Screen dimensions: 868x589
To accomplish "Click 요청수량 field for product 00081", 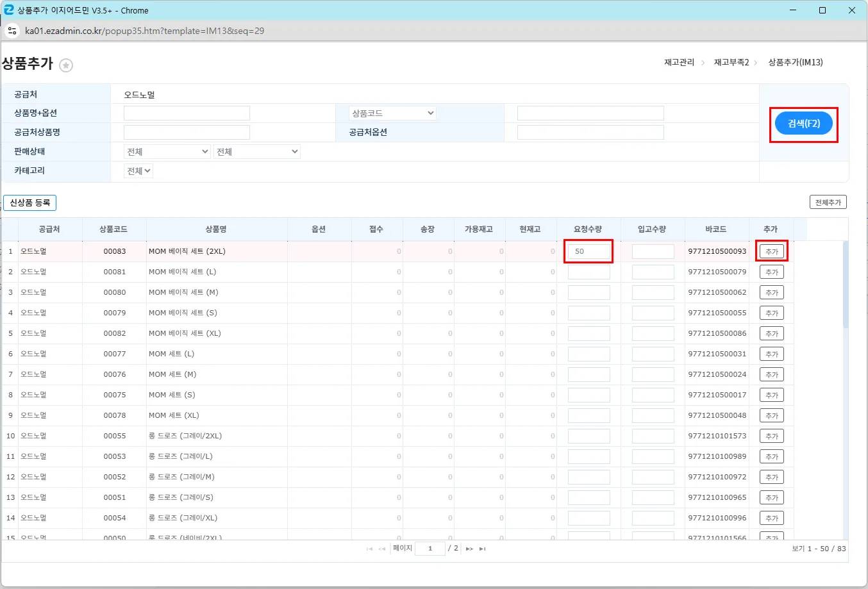I will (589, 272).
